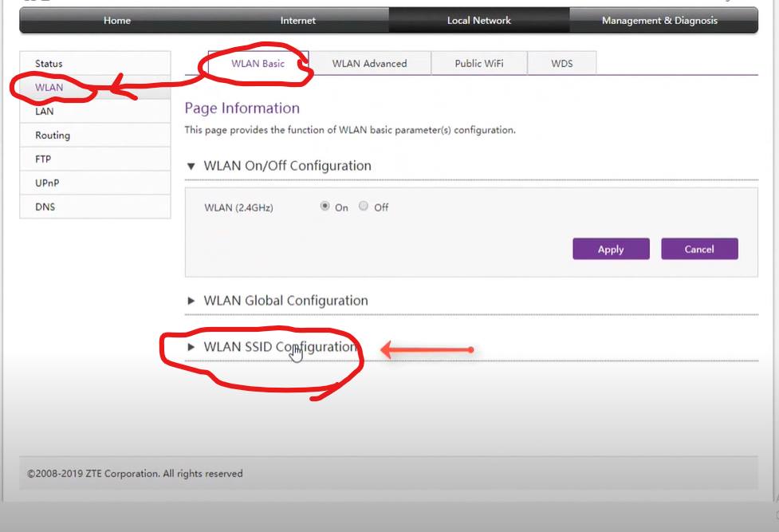This screenshot has height=532, width=779.
Task: Switch to the WLAN Basic tab
Action: pos(258,64)
